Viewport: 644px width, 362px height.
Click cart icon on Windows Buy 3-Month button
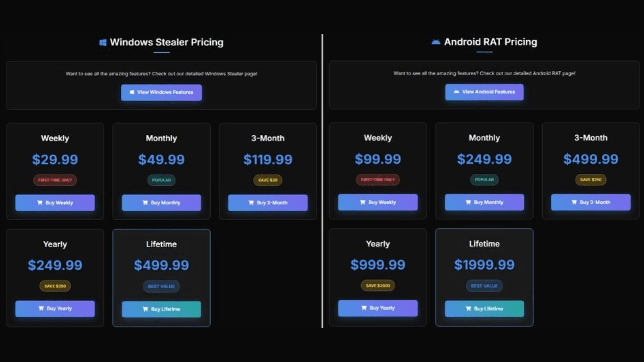[x=251, y=203]
